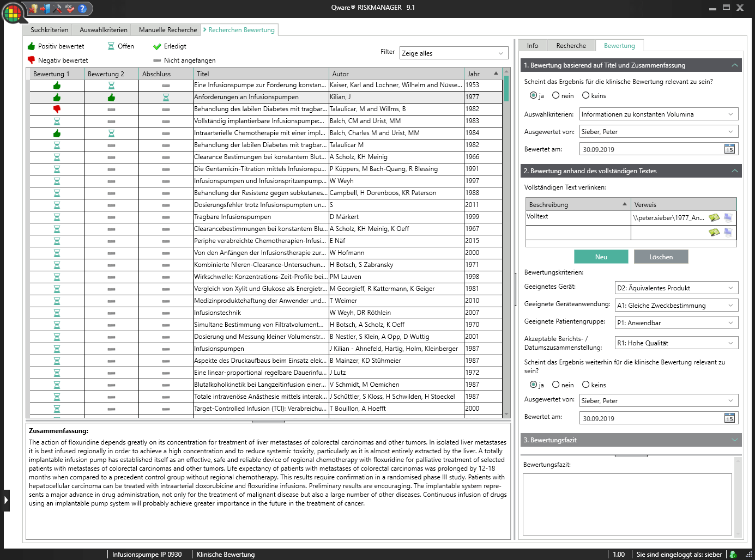Click the abc spell check icon
The image size is (755, 560).
69,8
